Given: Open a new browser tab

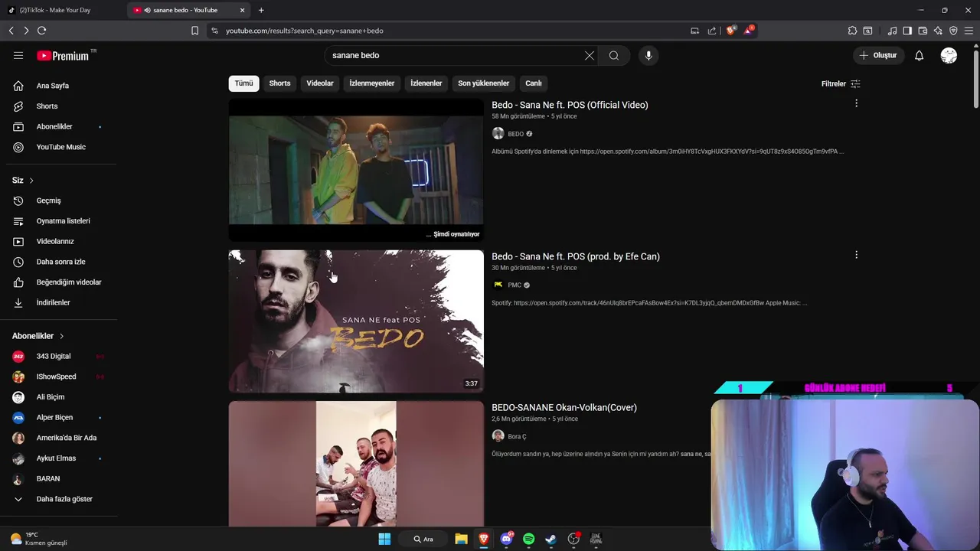Looking at the screenshot, I should click(x=261, y=10).
